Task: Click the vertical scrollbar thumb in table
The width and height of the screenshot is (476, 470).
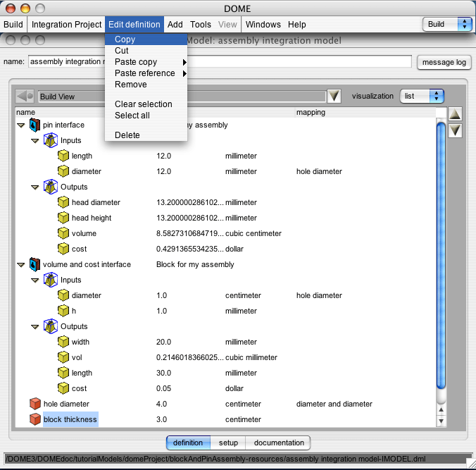Action: pos(441,255)
